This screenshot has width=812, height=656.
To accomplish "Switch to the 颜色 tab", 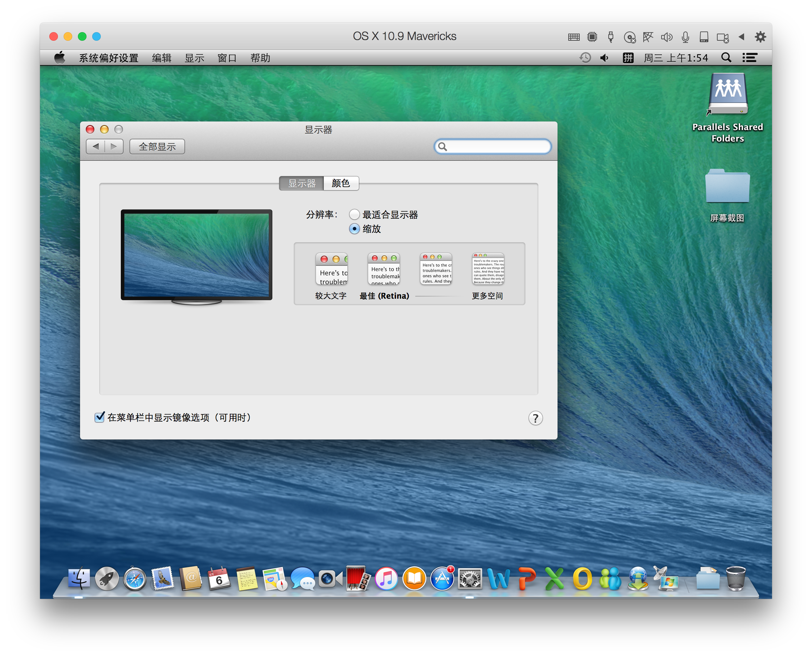I will [x=341, y=183].
